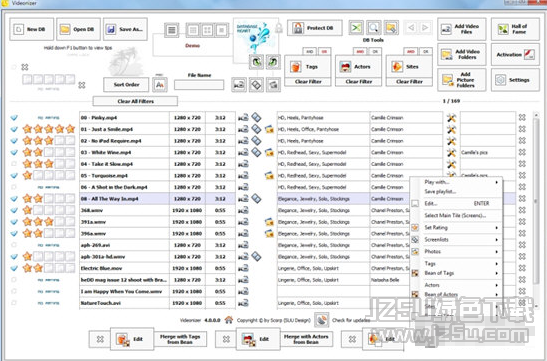Screen dimensions: 547x361
Task: Choose Select Main Tile (Screen)... menu entry
Action: (x=456, y=216)
